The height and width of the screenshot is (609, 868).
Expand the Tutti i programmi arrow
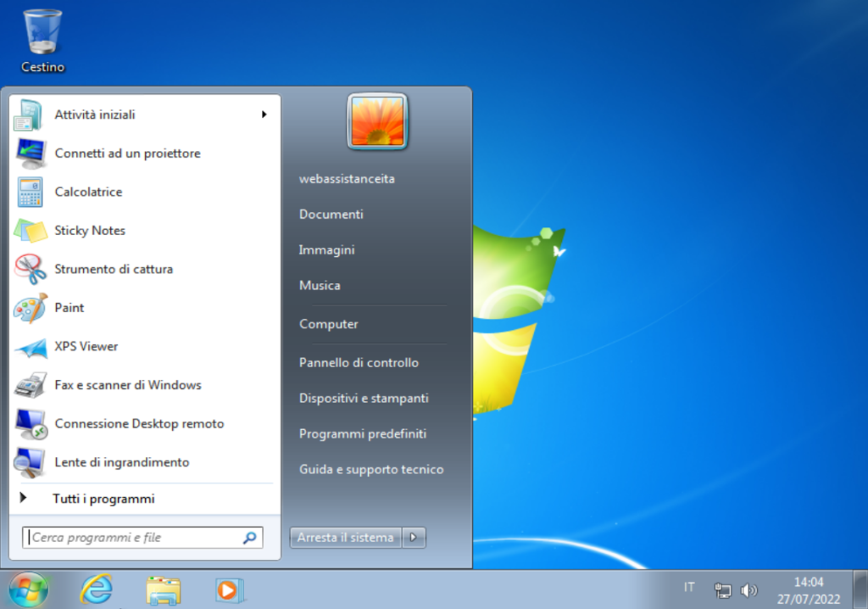pos(23,498)
